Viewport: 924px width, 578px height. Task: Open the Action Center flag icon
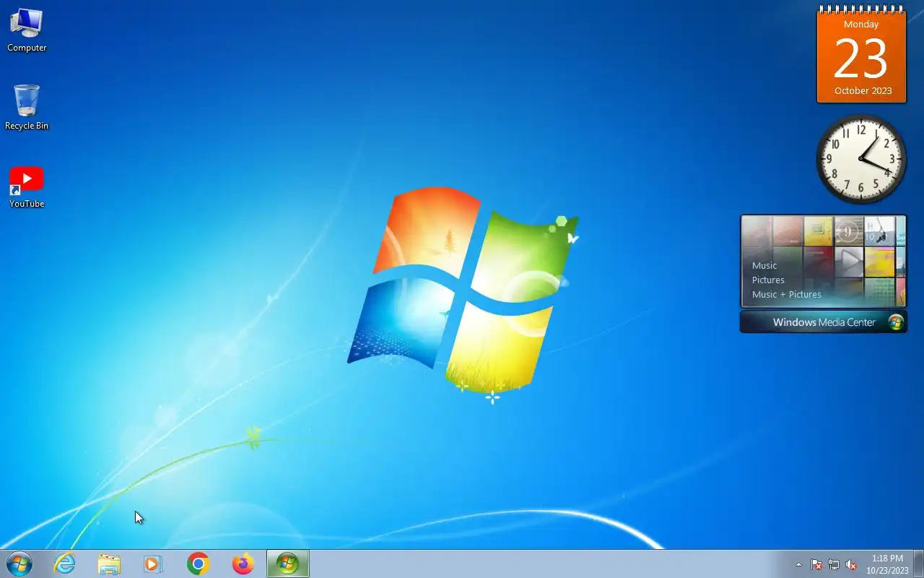(x=816, y=564)
